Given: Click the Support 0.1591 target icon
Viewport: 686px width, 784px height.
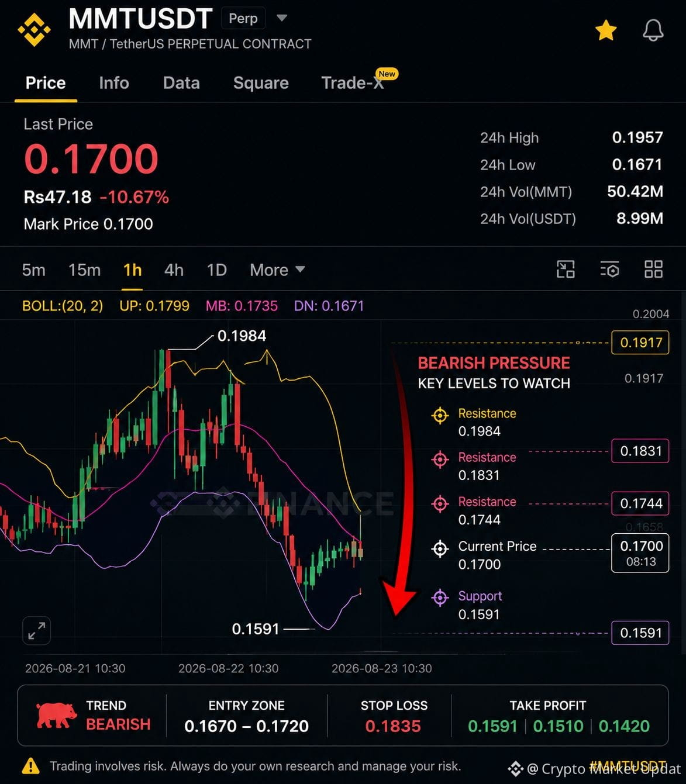Looking at the screenshot, I should coord(440,598).
